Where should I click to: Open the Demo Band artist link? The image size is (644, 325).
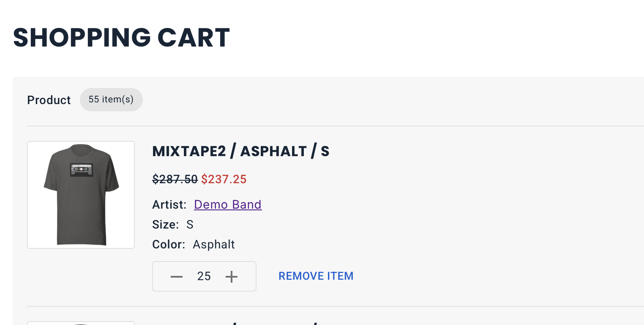click(228, 204)
